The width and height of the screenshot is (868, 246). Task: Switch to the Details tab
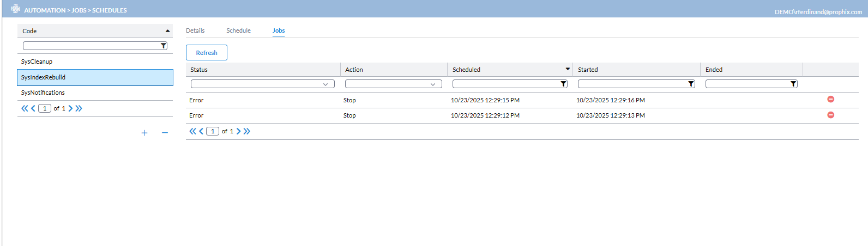[195, 30]
